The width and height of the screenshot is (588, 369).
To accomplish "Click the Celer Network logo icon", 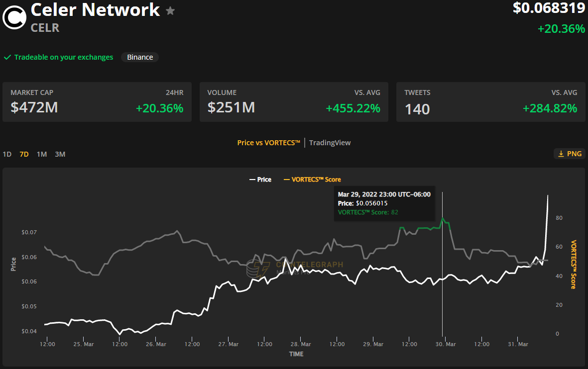I will pos(14,17).
